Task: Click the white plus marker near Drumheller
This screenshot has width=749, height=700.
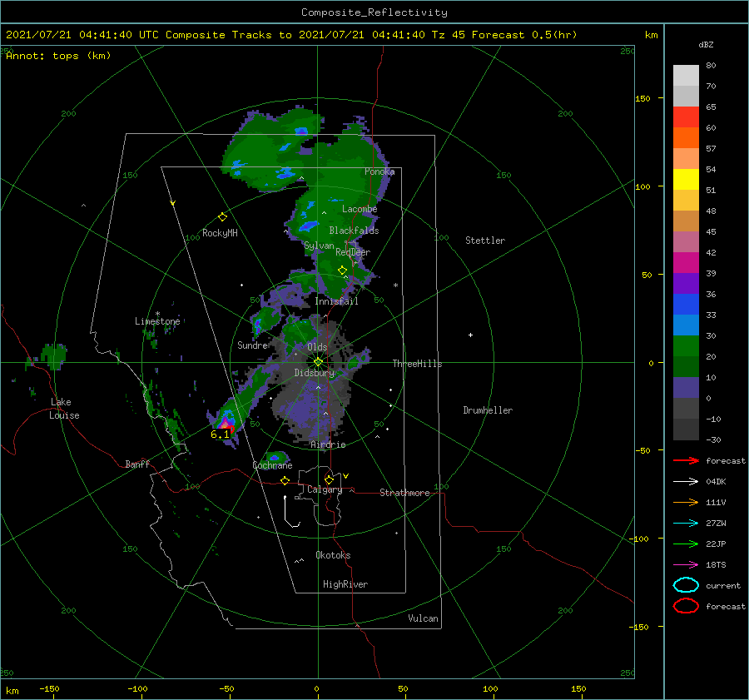Action: (470, 335)
